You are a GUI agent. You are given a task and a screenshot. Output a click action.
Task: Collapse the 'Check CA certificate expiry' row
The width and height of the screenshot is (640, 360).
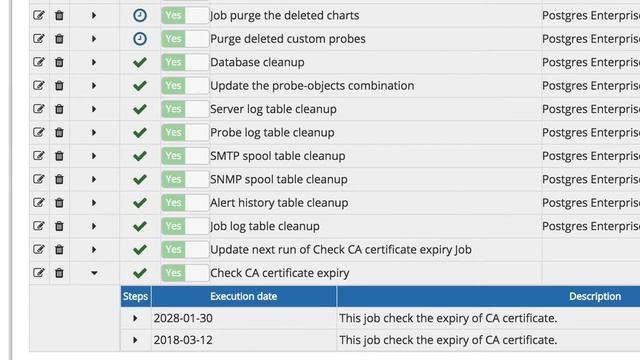pos(94,273)
